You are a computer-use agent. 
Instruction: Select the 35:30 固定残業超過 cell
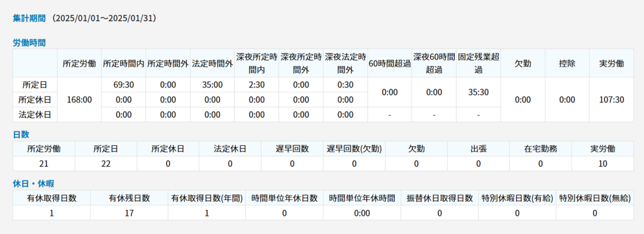pyautogui.click(x=479, y=92)
